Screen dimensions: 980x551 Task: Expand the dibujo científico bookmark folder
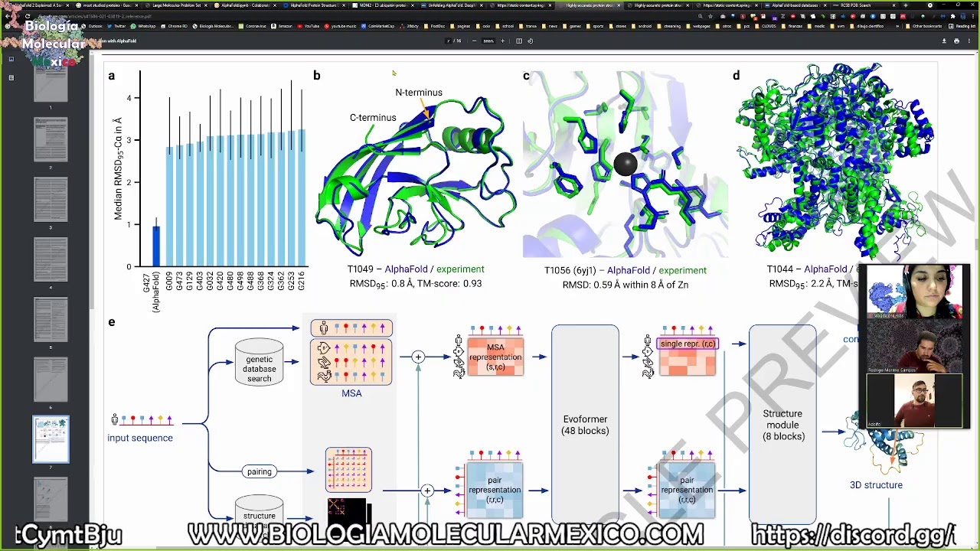(x=867, y=26)
